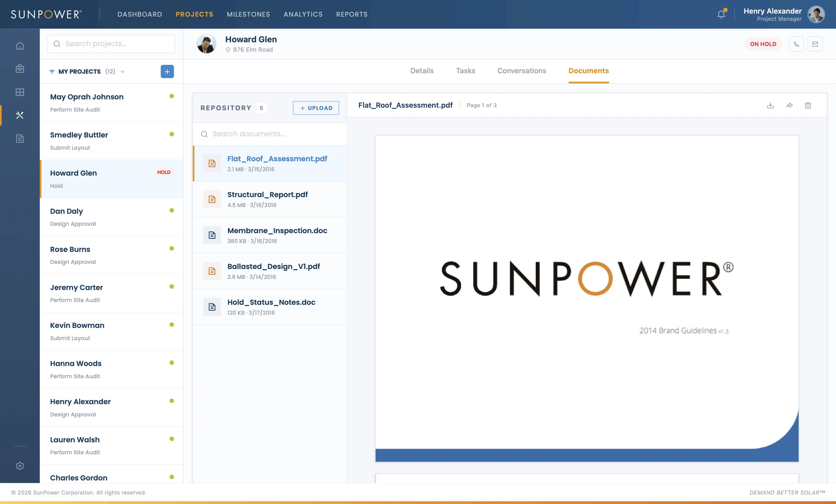Screen dimensions: 836x504
Task: Open Smedley Buttler project
Action: coord(111,141)
